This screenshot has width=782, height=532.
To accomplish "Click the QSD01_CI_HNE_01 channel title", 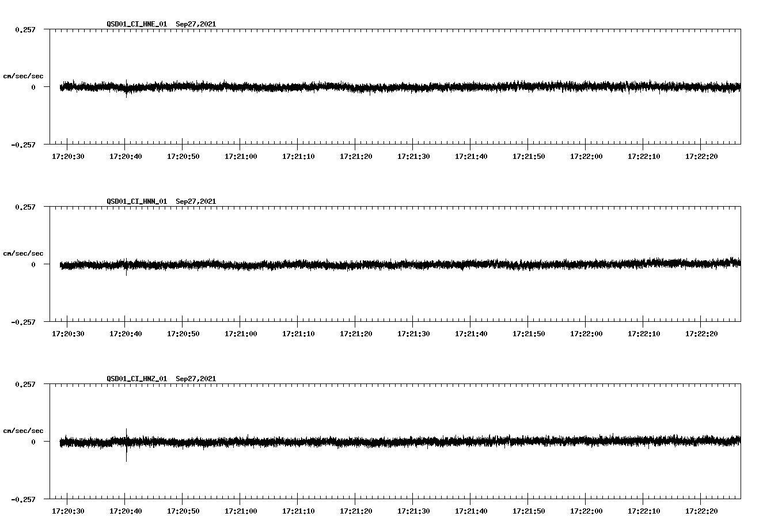I will pyautogui.click(x=136, y=24).
